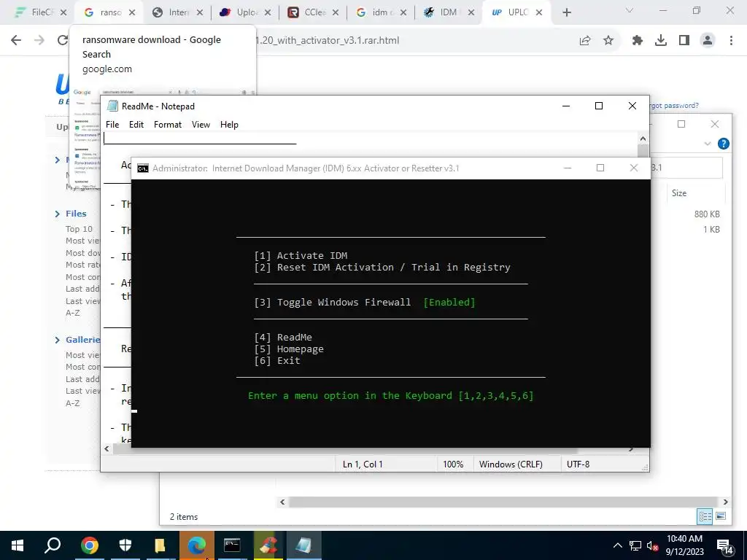Close the Internet globe-favicon tab
The image size is (747, 560).
(x=200, y=12)
